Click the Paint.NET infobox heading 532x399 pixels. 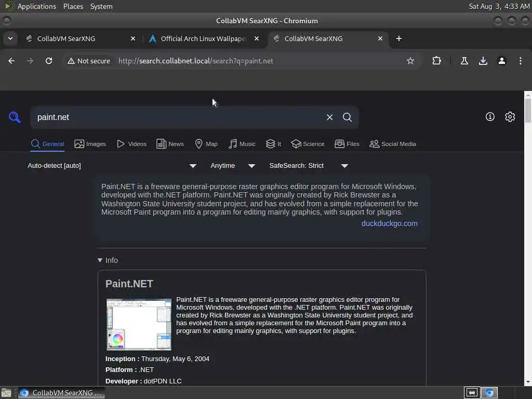(129, 284)
